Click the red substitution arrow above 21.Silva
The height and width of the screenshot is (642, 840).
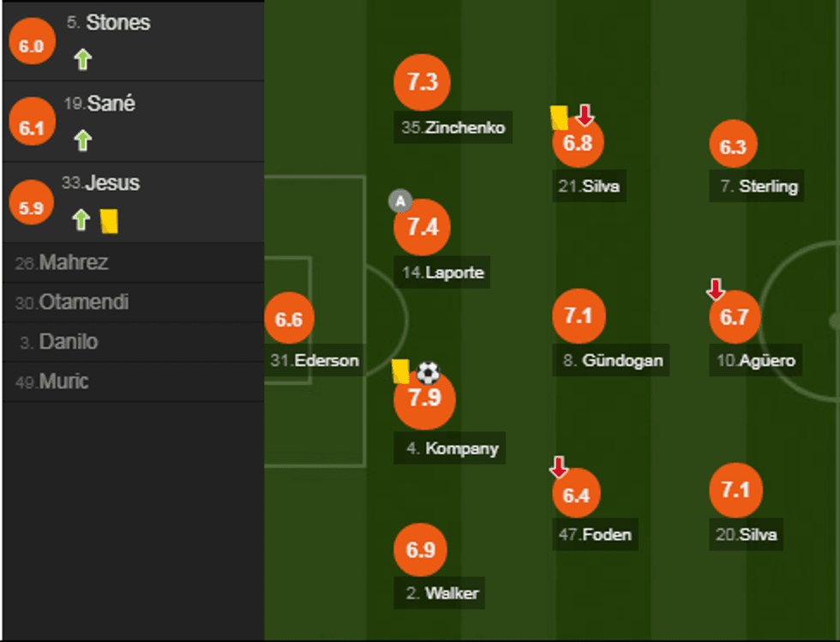coord(585,115)
